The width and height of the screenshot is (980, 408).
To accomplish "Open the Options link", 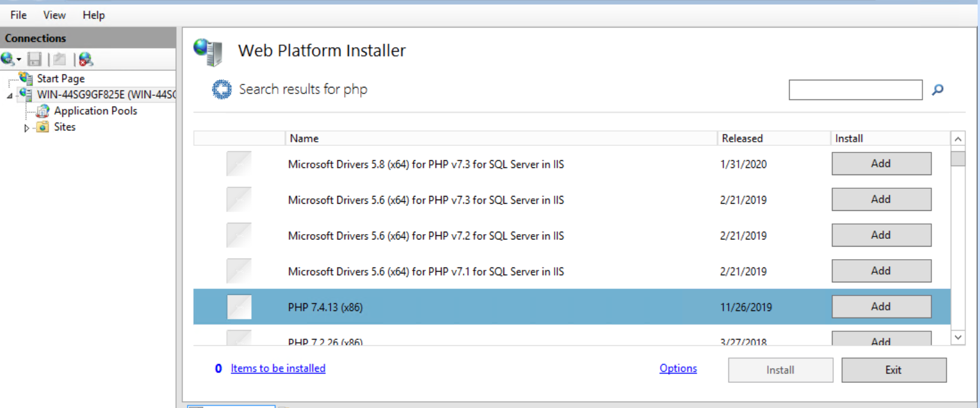I will click(678, 368).
